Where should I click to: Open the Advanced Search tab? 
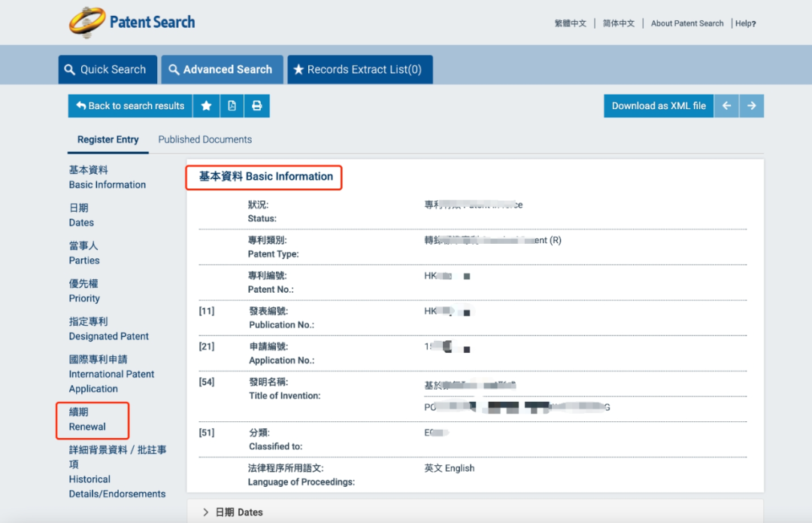click(x=222, y=69)
